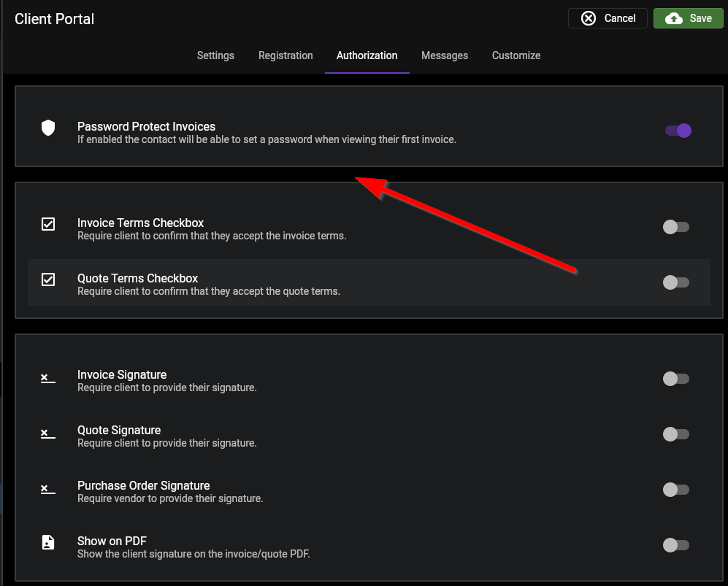This screenshot has height=586, width=728.
Task: Click the signature icon beside Purchase Order Signature
Action: (47, 489)
